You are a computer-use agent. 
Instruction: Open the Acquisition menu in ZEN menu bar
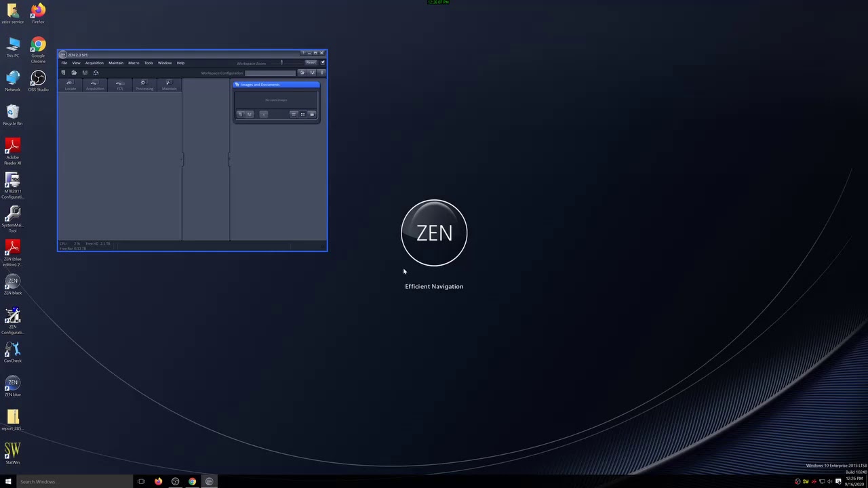pos(94,63)
